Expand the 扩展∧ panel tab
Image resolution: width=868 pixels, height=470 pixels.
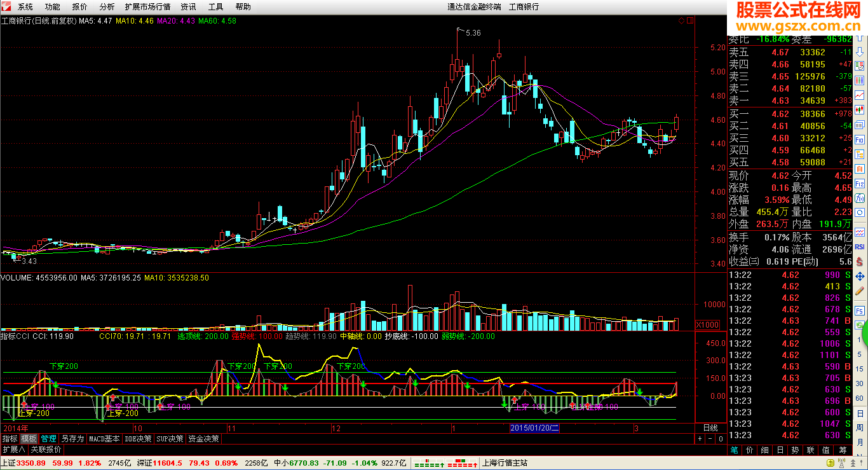click(x=14, y=449)
